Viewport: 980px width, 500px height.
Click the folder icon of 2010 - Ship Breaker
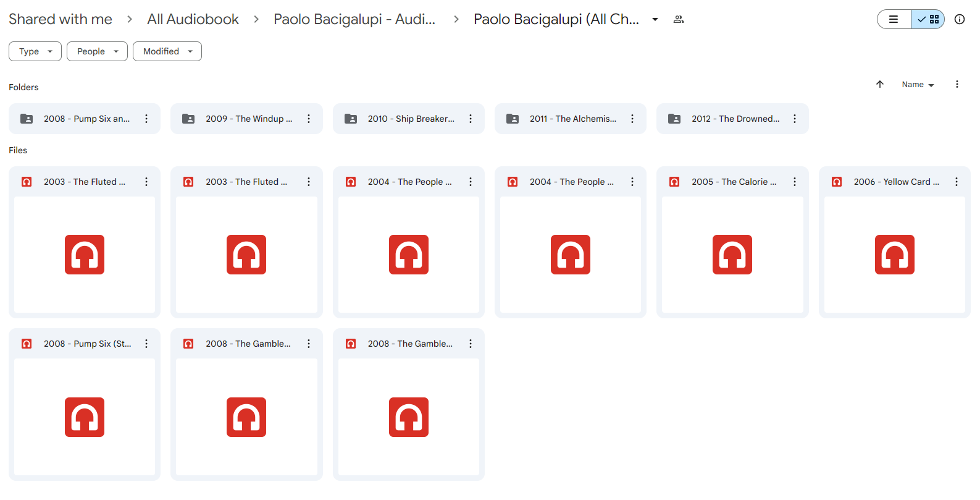pos(351,119)
